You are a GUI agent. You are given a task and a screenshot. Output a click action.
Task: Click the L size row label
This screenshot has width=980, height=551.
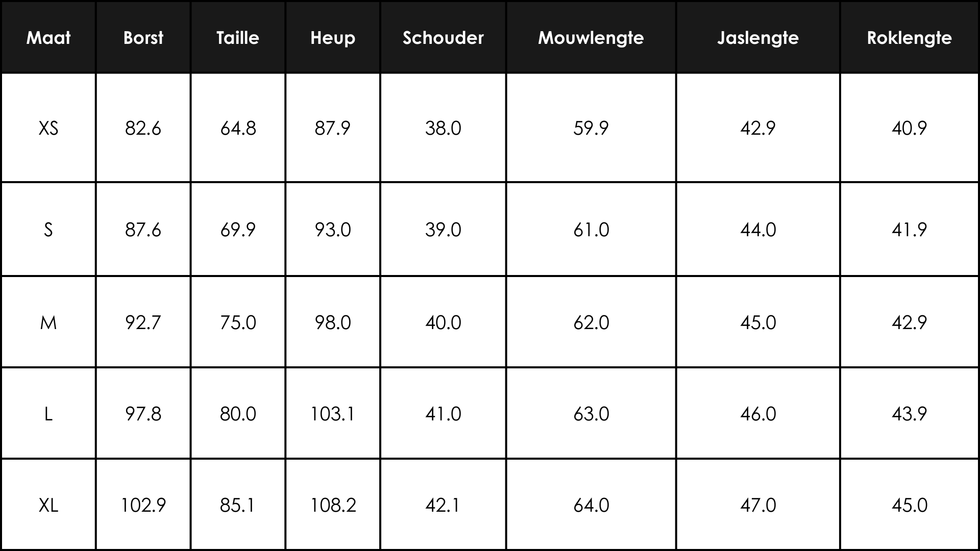point(48,414)
